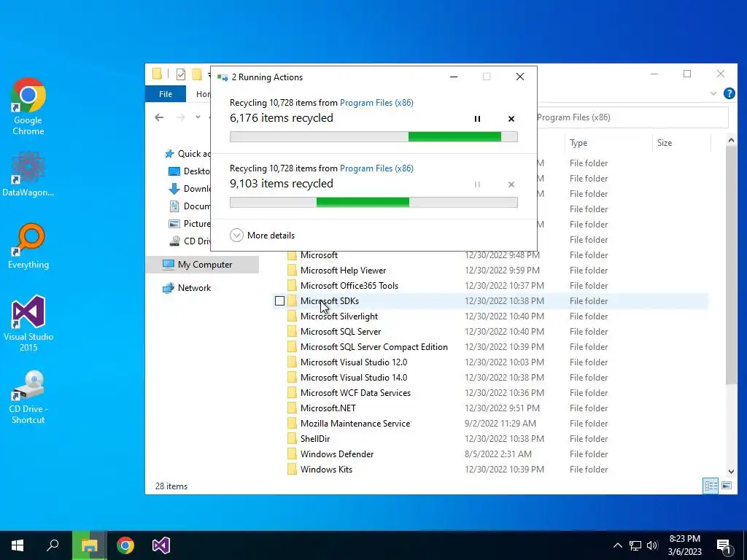This screenshot has height=560, width=747.
Task: Click the file list scroll up arrow
Action: [x=731, y=140]
